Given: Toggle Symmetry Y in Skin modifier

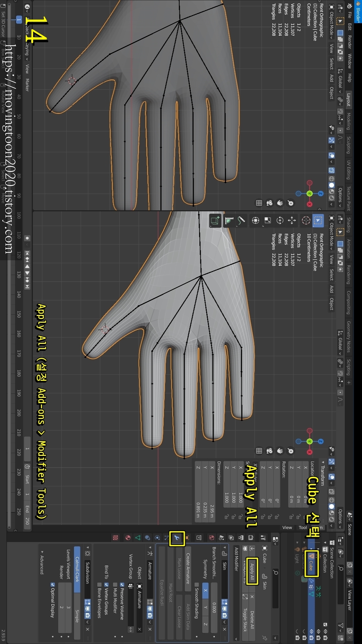Looking at the screenshot, I should click(x=205, y=607).
